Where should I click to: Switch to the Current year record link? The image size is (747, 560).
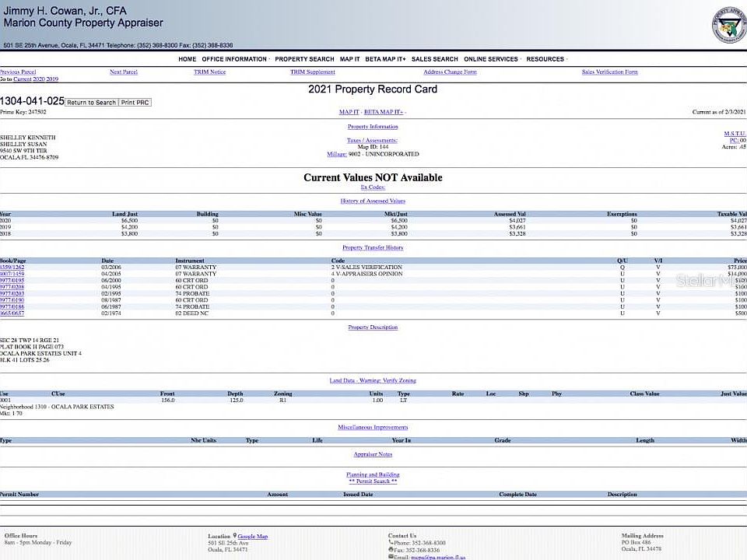[x=22, y=79]
